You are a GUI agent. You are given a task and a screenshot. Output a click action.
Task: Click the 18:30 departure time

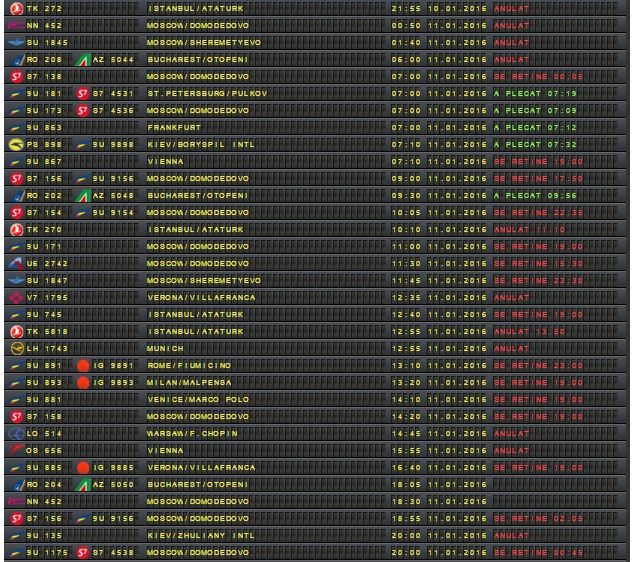click(x=406, y=502)
